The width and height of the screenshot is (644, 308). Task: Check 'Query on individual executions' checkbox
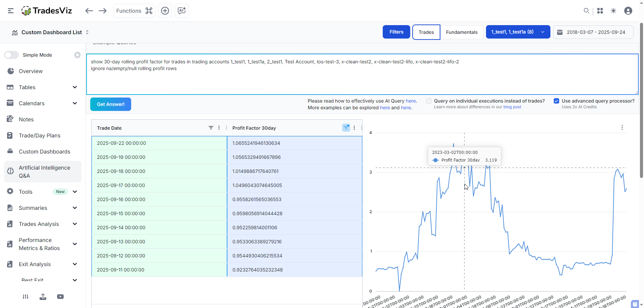click(x=429, y=101)
